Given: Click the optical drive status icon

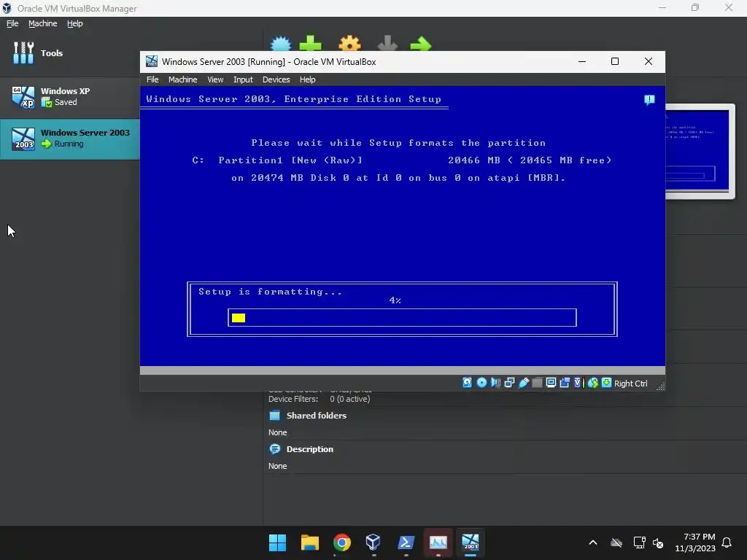Looking at the screenshot, I should tap(481, 383).
